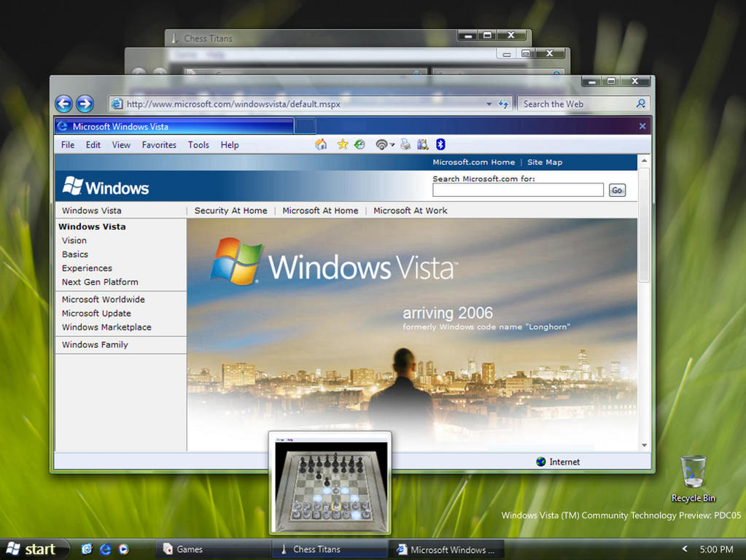Open the Favorites menu in the menu bar
The image size is (746, 560).
point(159,145)
